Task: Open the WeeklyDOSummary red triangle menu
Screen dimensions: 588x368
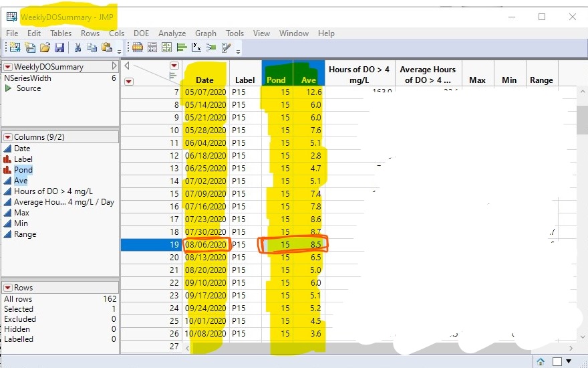Action: point(8,67)
